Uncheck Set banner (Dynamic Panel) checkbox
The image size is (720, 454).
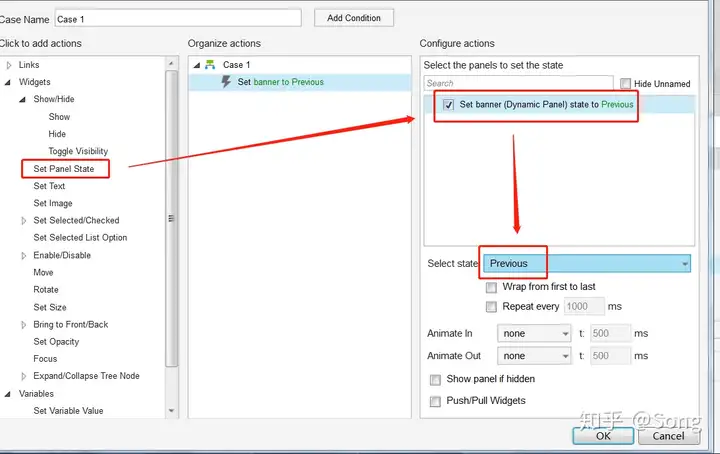(x=448, y=105)
